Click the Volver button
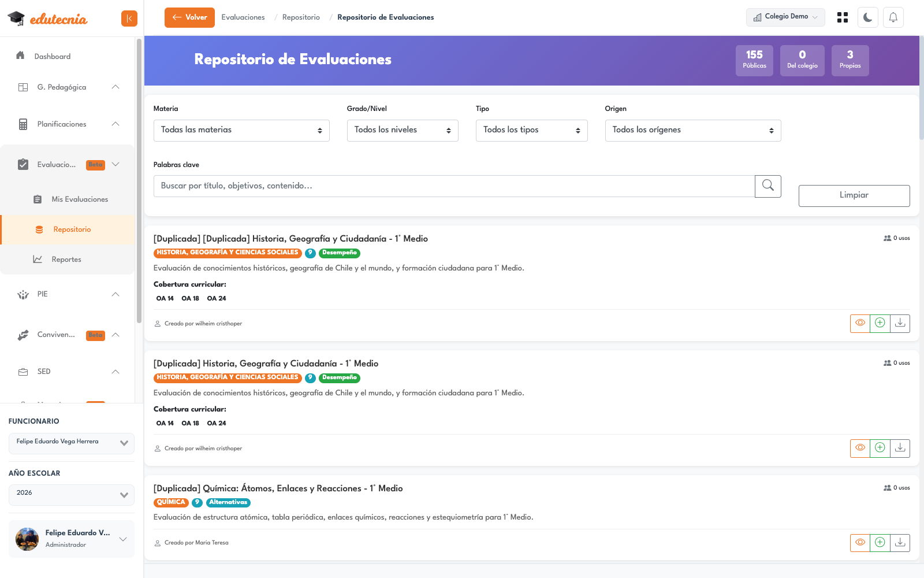This screenshot has height=578, width=924. pyautogui.click(x=189, y=17)
